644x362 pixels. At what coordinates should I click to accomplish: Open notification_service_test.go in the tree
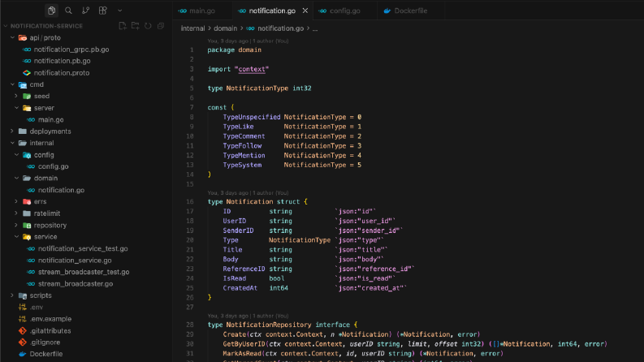(83, 248)
